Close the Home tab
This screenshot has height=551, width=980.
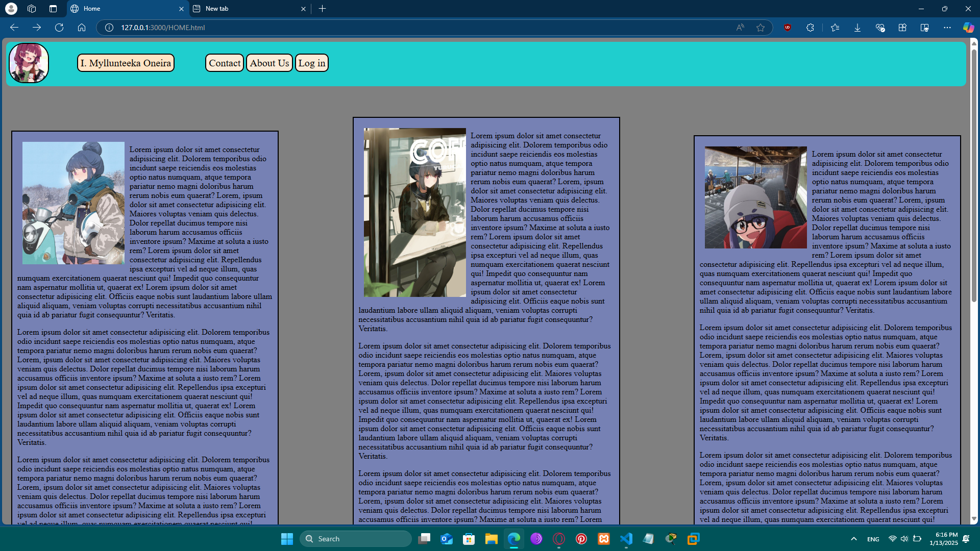coord(181,9)
